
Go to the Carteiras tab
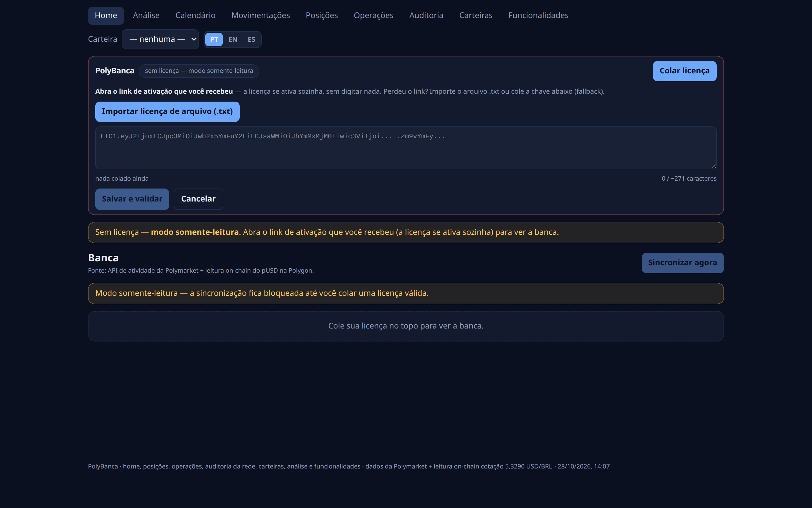point(475,16)
